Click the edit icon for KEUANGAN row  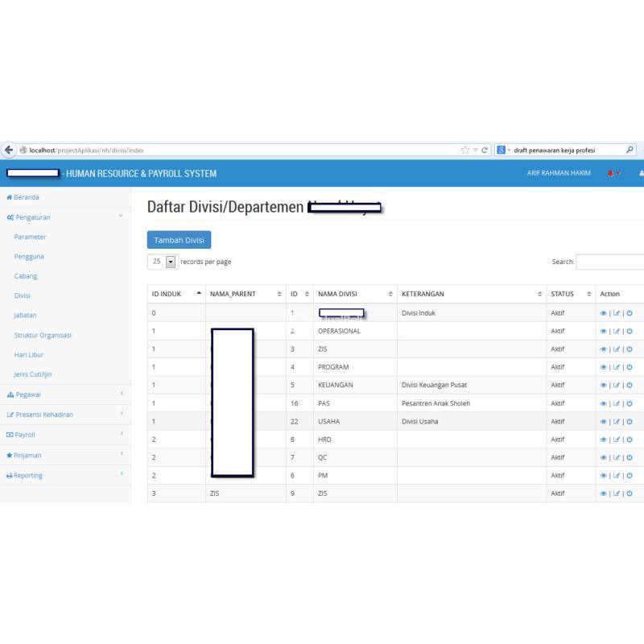[616, 385]
